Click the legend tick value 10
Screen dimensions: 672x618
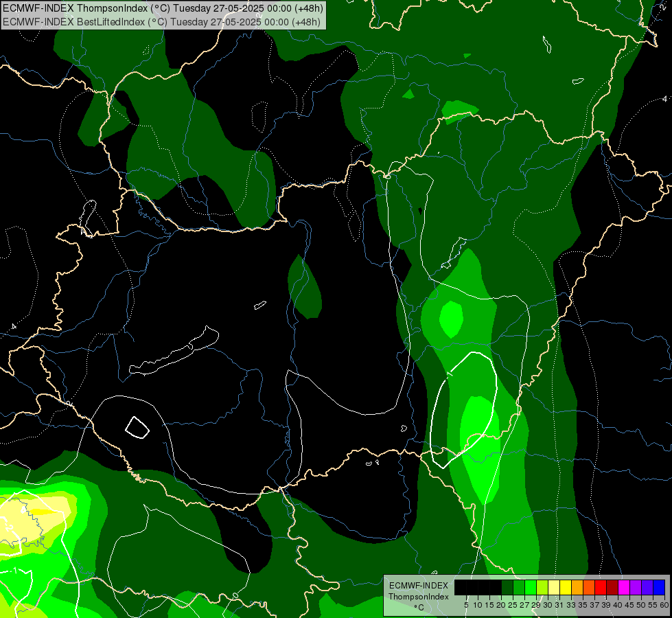tap(478, 605)
